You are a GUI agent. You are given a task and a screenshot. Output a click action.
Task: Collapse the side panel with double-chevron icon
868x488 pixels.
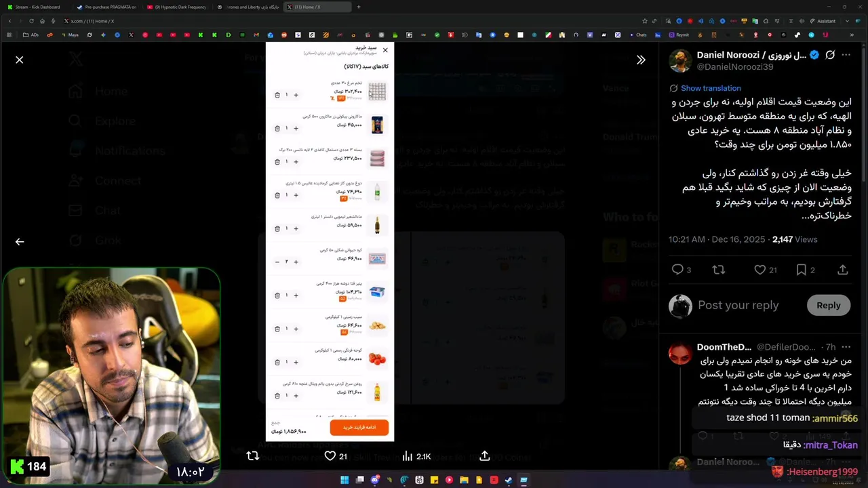(641, 60)
